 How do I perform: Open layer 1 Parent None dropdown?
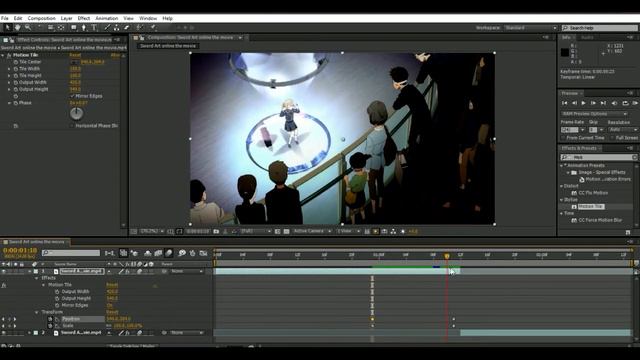point(186,271)
